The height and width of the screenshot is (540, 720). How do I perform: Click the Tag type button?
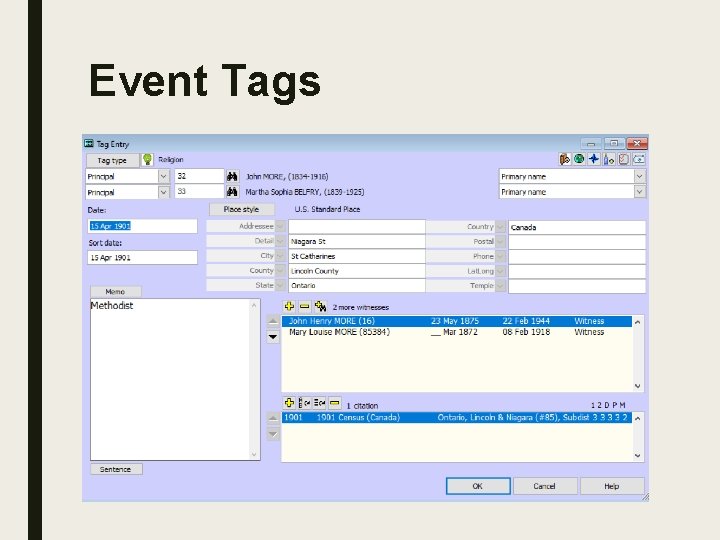[x=112, y=160]
